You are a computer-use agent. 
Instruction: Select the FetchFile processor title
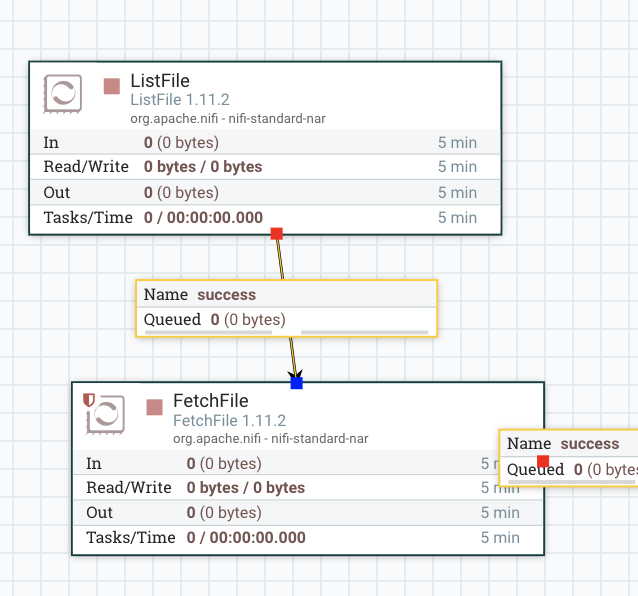click(x=210, y=401)
